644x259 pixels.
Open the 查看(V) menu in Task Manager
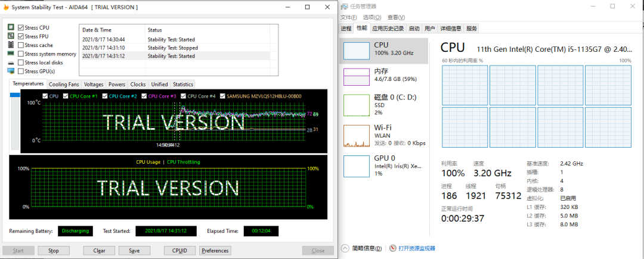[396, 17]
